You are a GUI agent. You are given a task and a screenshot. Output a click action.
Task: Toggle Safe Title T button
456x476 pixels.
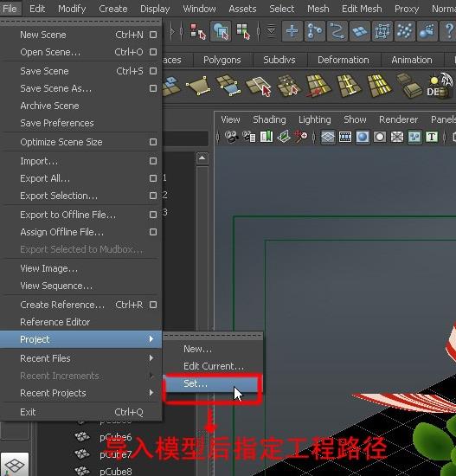[x=432, y=137]
